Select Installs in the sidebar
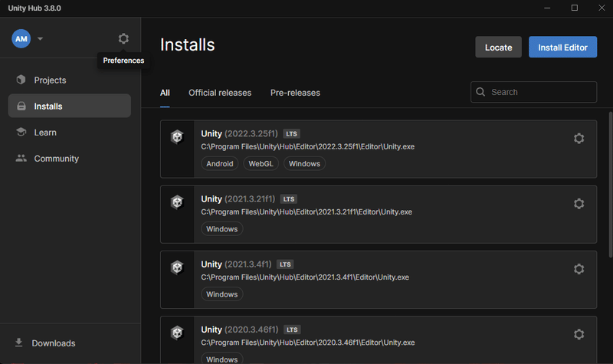 (69, 106)
